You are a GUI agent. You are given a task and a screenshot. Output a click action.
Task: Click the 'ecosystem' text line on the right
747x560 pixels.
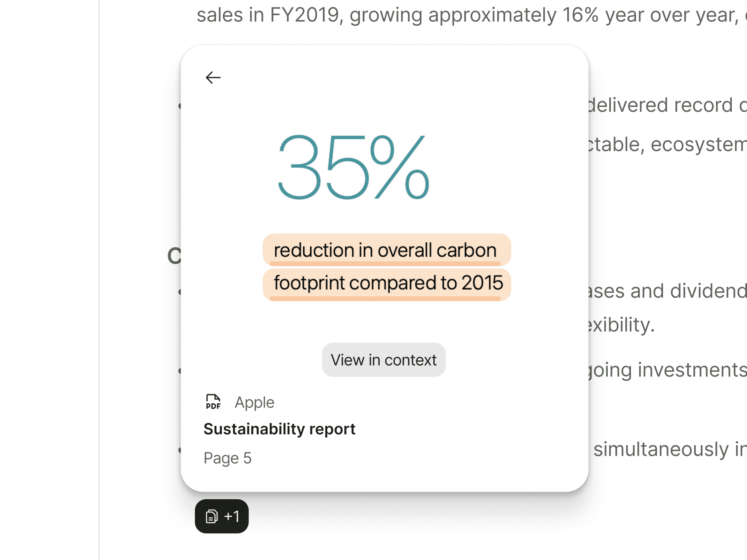coord(665,145)
